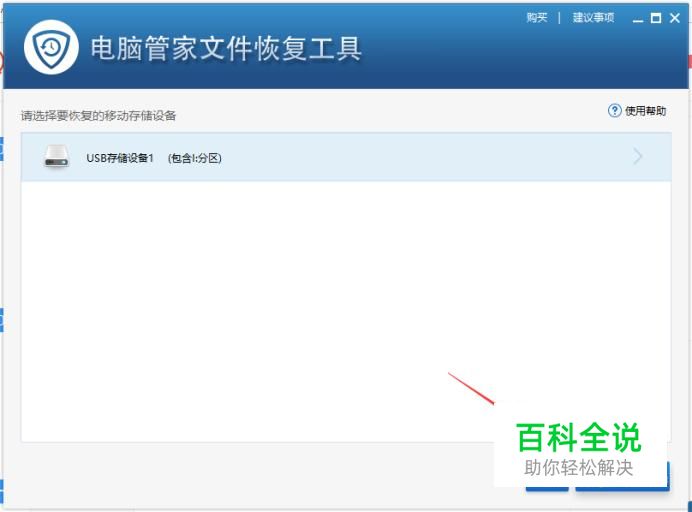Click the 请选择要恢复的移动存储设备 prompt text

tap(98, 116)
